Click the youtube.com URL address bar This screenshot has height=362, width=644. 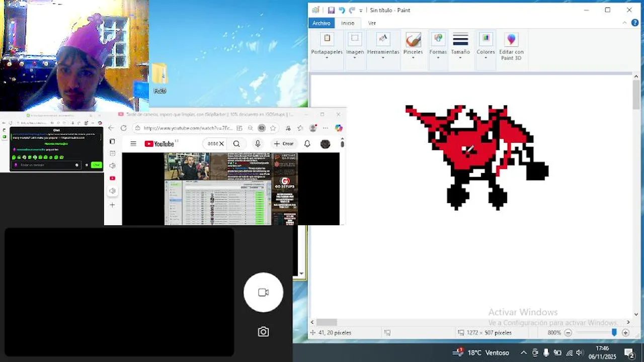(189, 128)
